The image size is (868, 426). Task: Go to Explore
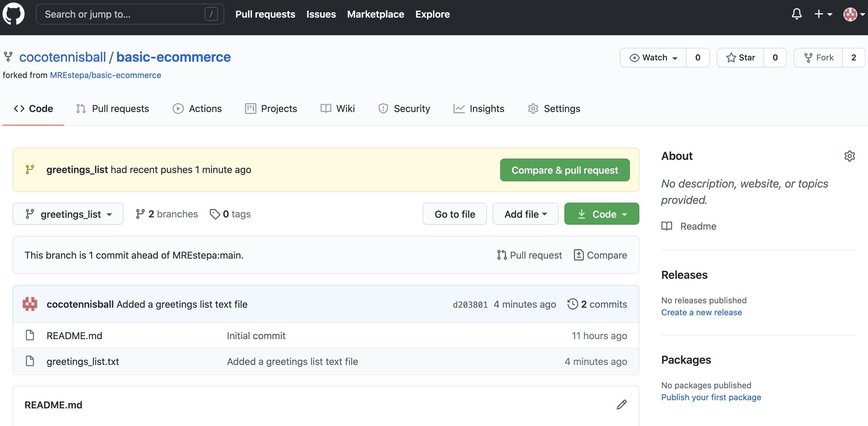click(432, 14)
